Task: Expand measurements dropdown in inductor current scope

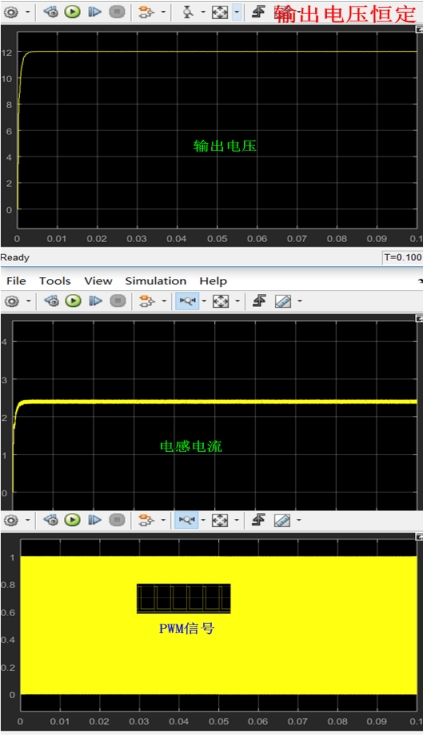Action: tap(300, 301)
